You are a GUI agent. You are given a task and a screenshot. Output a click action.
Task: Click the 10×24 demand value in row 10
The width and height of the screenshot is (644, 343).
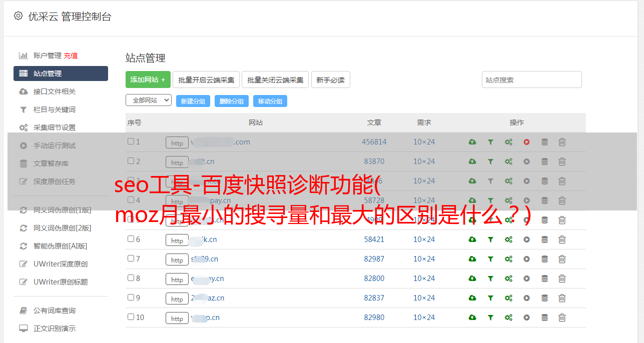pyautogui.click(x=424, y=317)
